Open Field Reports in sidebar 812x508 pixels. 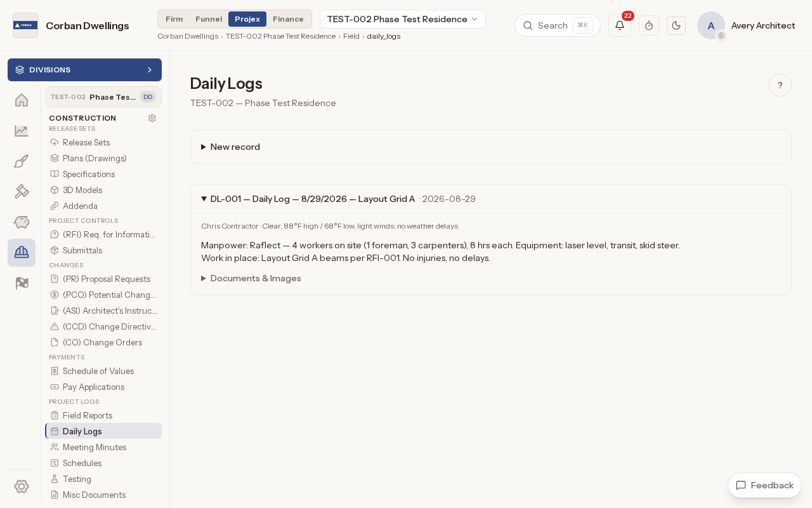[x=103, y=415]
